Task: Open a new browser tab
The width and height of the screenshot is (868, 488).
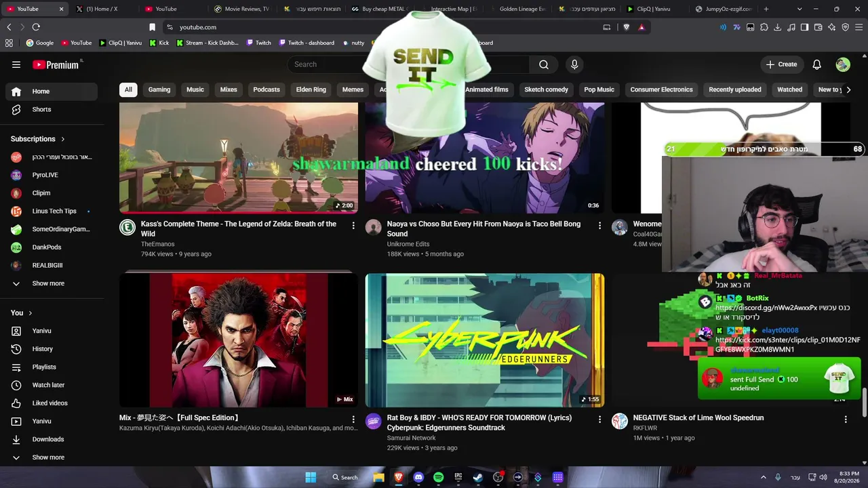Action: coord(766,9)
